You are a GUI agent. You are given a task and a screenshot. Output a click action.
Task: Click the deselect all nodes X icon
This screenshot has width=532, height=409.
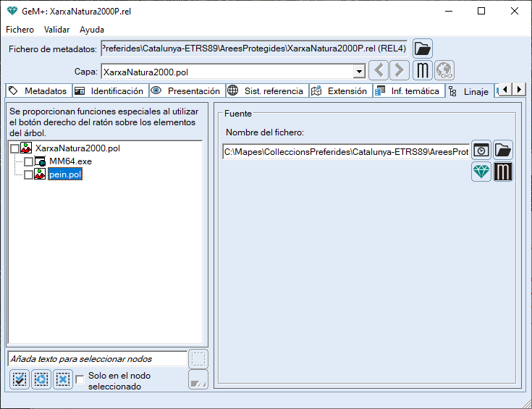[x=63, y=379]
